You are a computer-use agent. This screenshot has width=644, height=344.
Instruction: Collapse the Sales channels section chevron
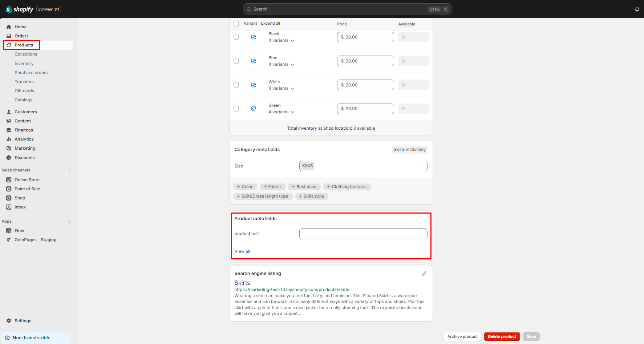click(x=69, y=170)
